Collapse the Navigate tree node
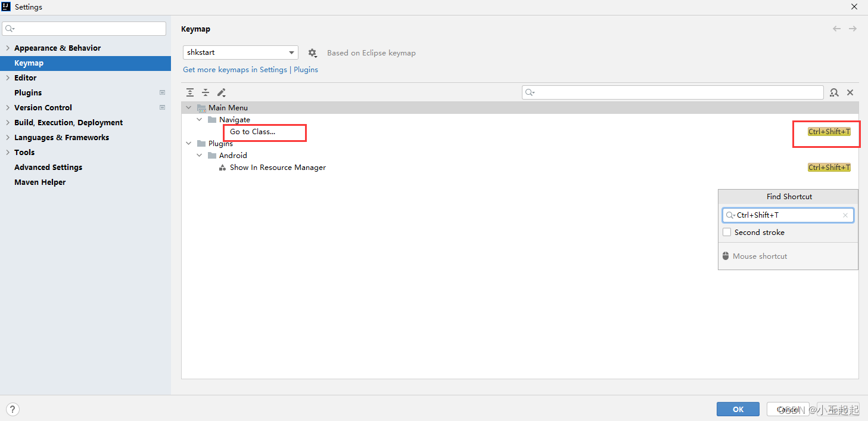 [200, 120]
